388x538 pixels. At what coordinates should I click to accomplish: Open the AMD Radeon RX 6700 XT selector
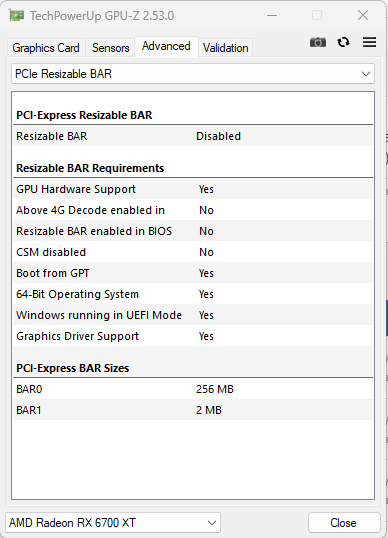point(113,523)
